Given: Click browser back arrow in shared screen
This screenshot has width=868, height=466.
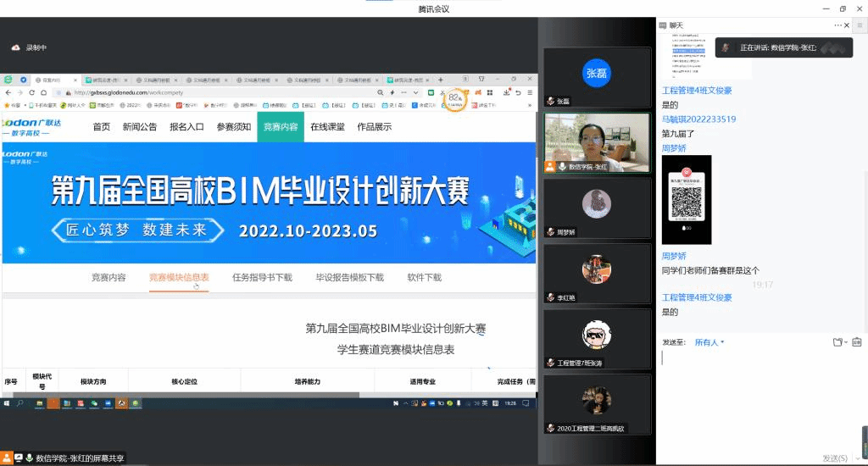Looking at the screenshot, I should click(8, 92).
